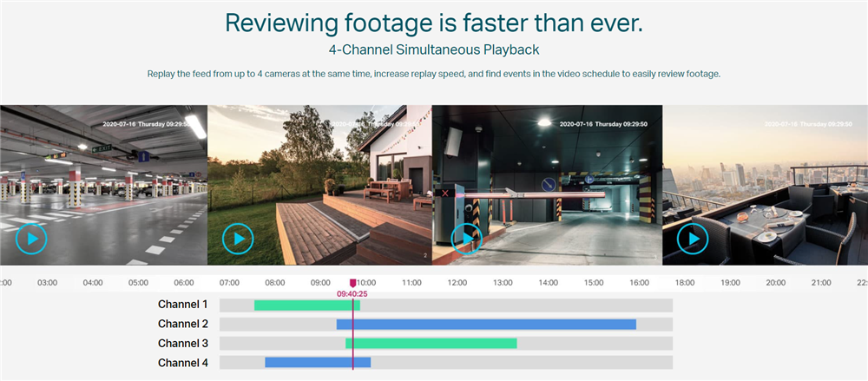Screen dimensions: 868x381
Task: Jump to 08:00 on the timeline
Action: pyautogui.click(x=274, y=283)
